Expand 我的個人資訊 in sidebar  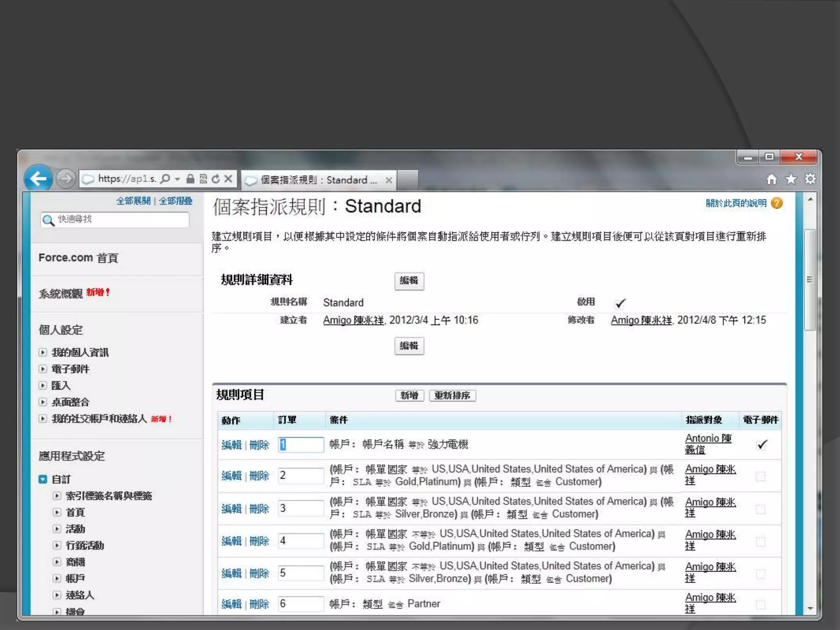click(x=43, y=352)
